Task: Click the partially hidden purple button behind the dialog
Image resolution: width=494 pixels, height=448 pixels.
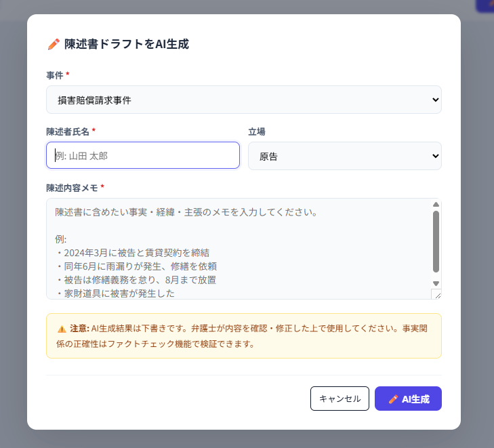Action: 485,5
